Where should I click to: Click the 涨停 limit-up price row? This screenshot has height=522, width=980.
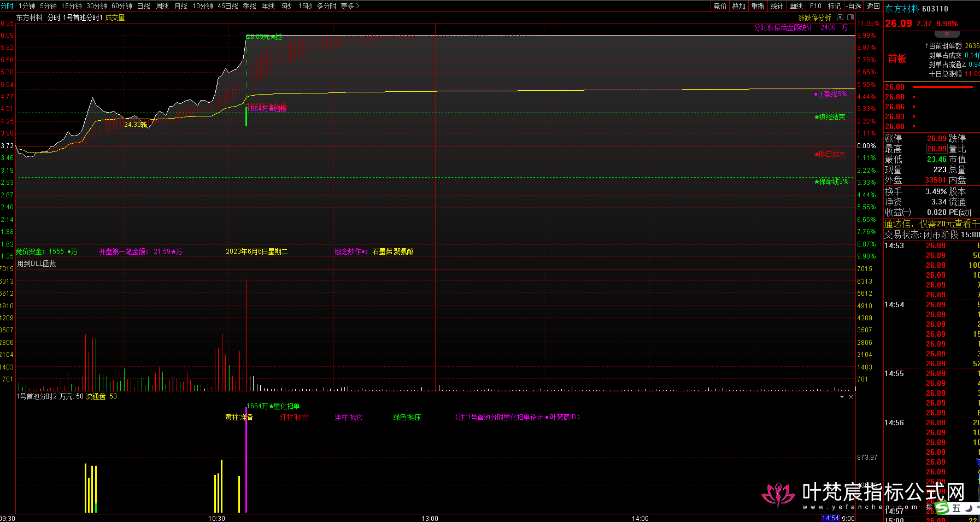click(x=916, y=138)
